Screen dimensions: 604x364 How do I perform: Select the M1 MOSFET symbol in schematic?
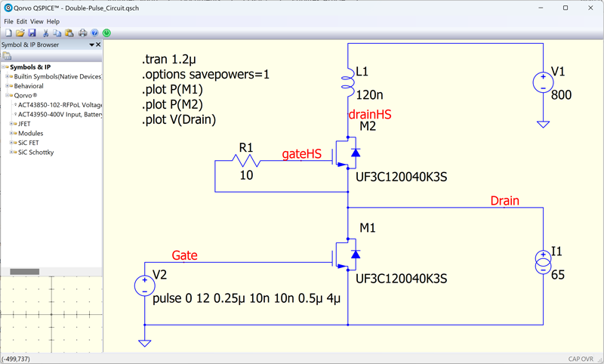pyautogui.click(x=347, y=254)
